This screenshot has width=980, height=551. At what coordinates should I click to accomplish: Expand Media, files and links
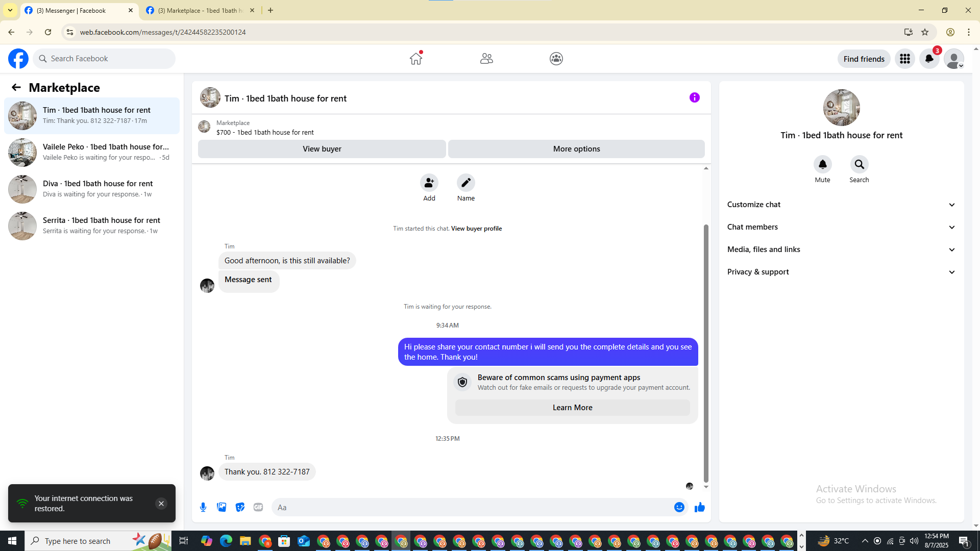pos(841,249)
